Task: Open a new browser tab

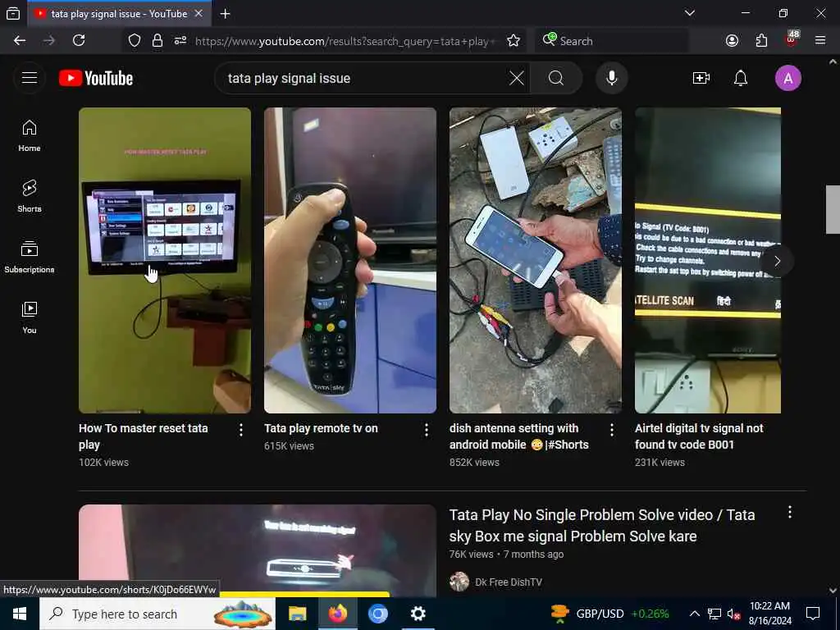Action: pyautogui.click(x=225, y=14)
